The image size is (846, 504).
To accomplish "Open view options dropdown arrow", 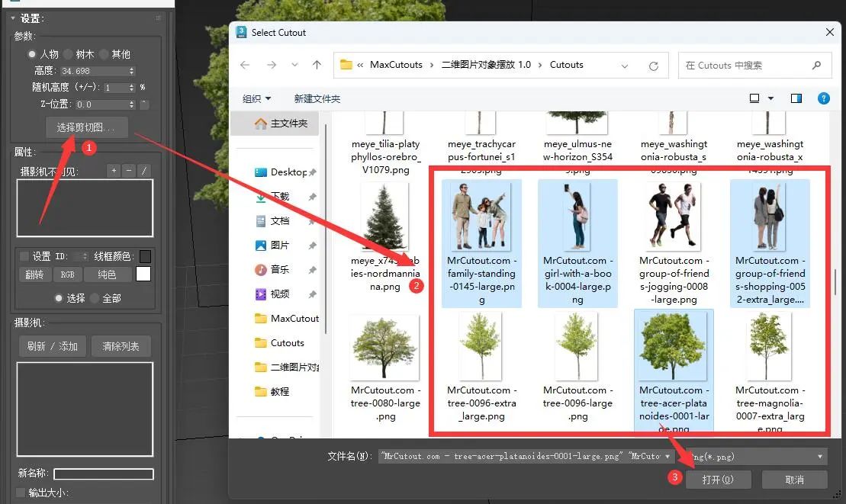I will tap(771, 98).
